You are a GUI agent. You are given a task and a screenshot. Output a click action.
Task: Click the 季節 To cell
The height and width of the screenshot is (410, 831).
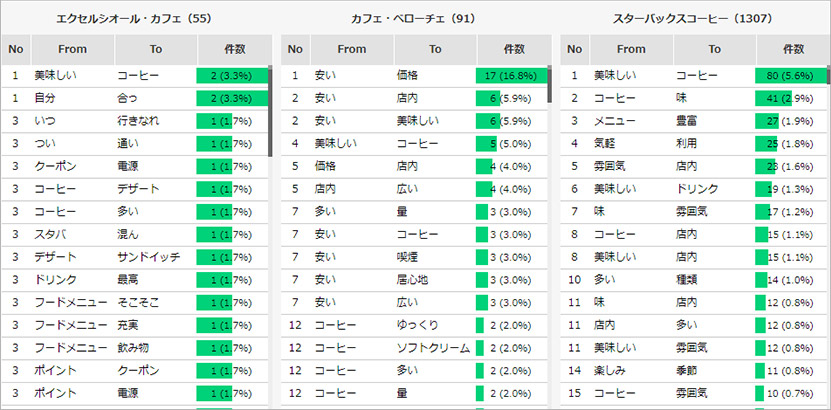[686, 371]
